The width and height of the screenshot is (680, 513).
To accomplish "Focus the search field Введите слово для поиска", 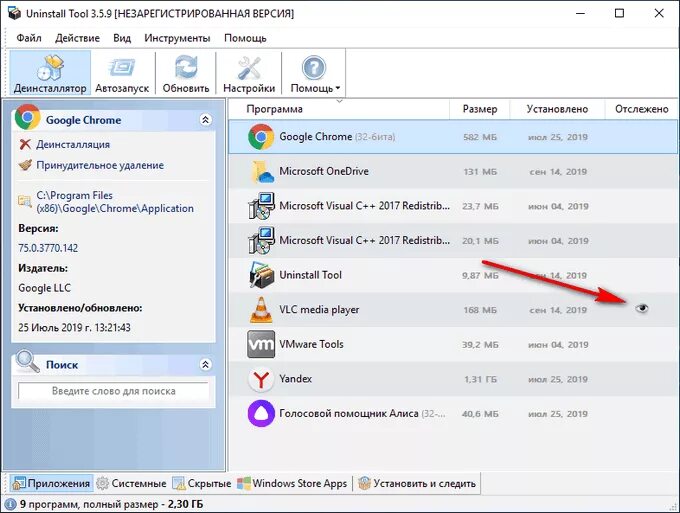I will [x=113, y=391].
